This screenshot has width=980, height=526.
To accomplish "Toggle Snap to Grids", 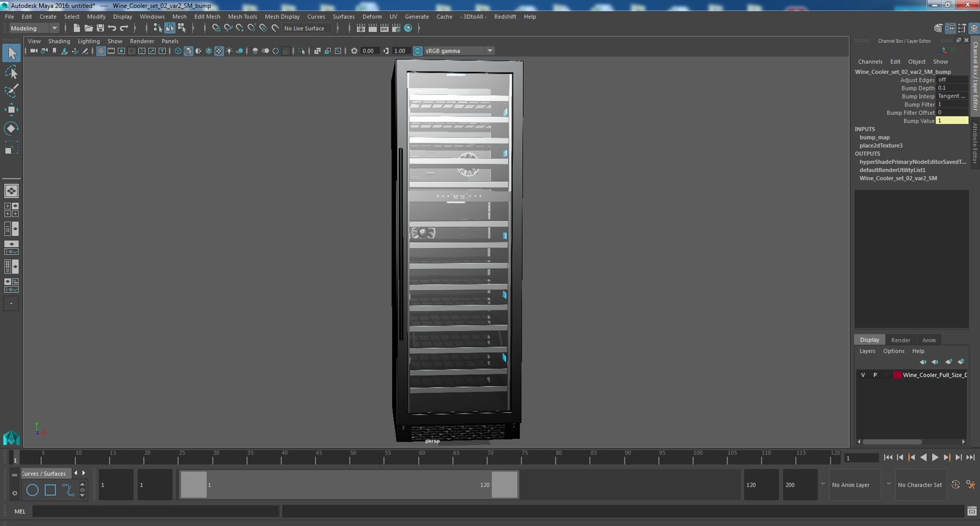I will (x=216, y=28).
